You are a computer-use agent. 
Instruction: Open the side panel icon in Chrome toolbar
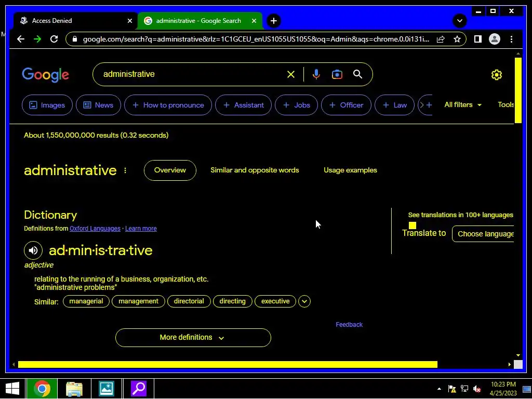(478, 39)
